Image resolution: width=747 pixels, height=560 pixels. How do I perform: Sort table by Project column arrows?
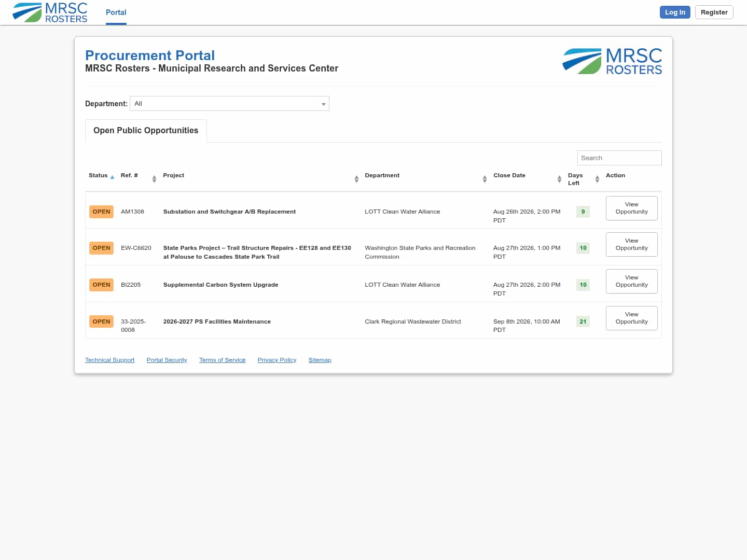356,179
